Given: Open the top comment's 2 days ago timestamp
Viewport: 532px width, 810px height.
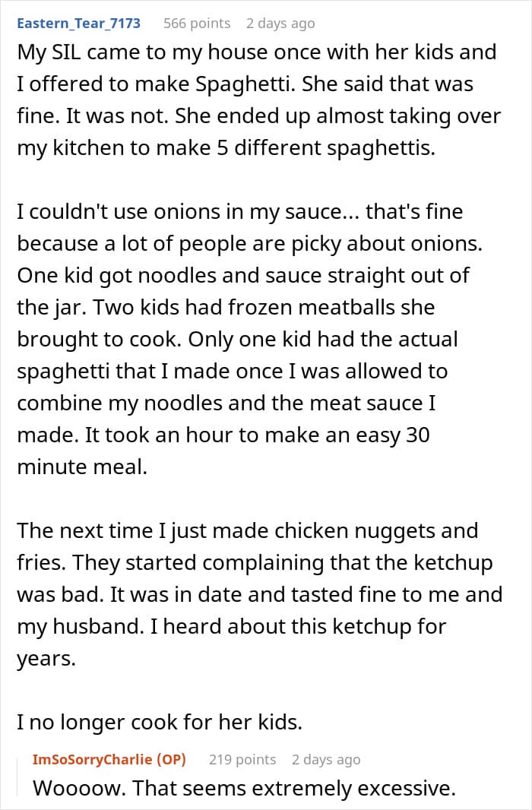Looking at the screenshot, I should pos(280,24).
